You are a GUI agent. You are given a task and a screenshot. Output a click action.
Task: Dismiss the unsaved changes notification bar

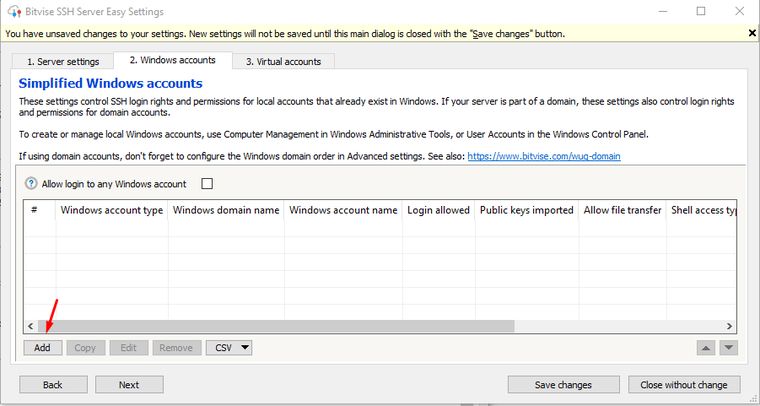752,33
